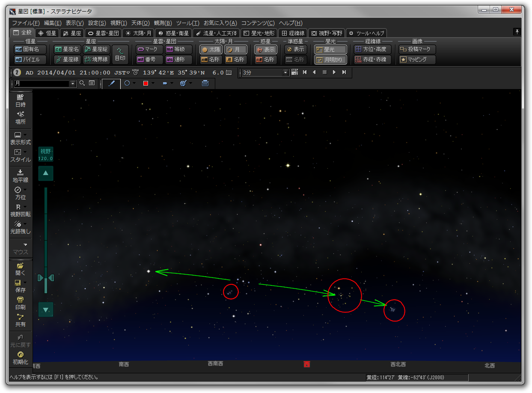Switch to the 恒星 tab
Screen dimensions: 532x393
pyautogui.click(x=47, y=33)
